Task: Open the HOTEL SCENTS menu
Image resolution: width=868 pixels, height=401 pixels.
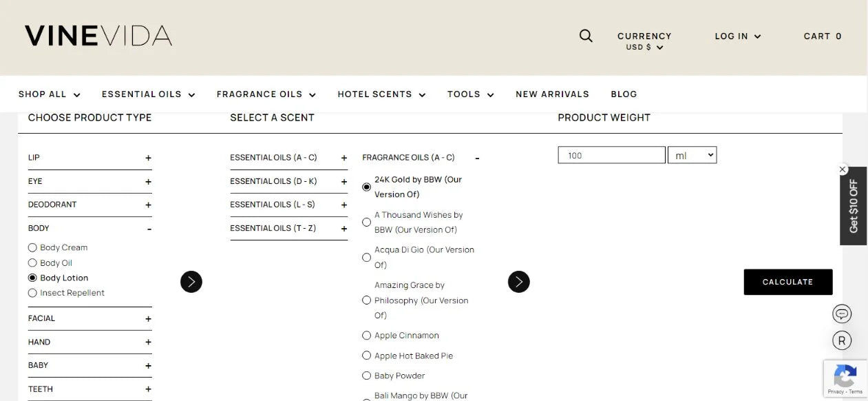Action: coord(382,94)
